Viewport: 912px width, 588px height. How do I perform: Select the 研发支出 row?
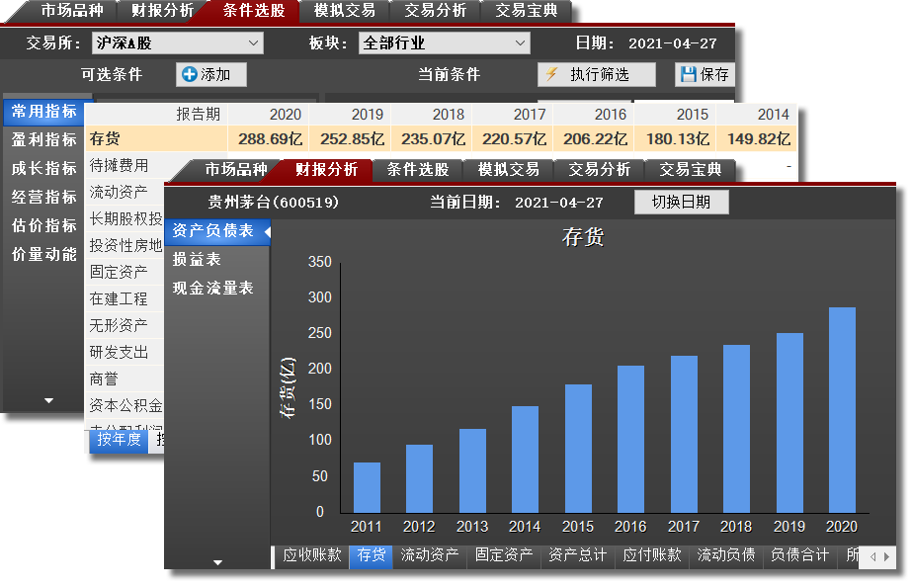tap(125, 353)
